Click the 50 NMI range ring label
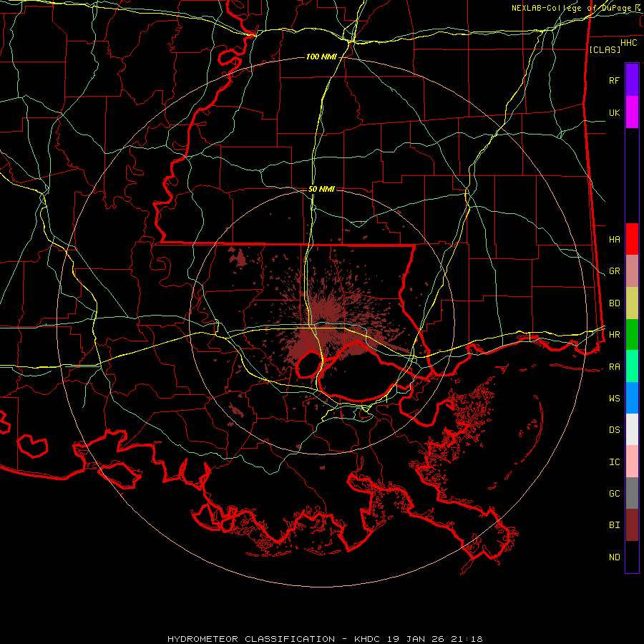 tap(321, 189)
